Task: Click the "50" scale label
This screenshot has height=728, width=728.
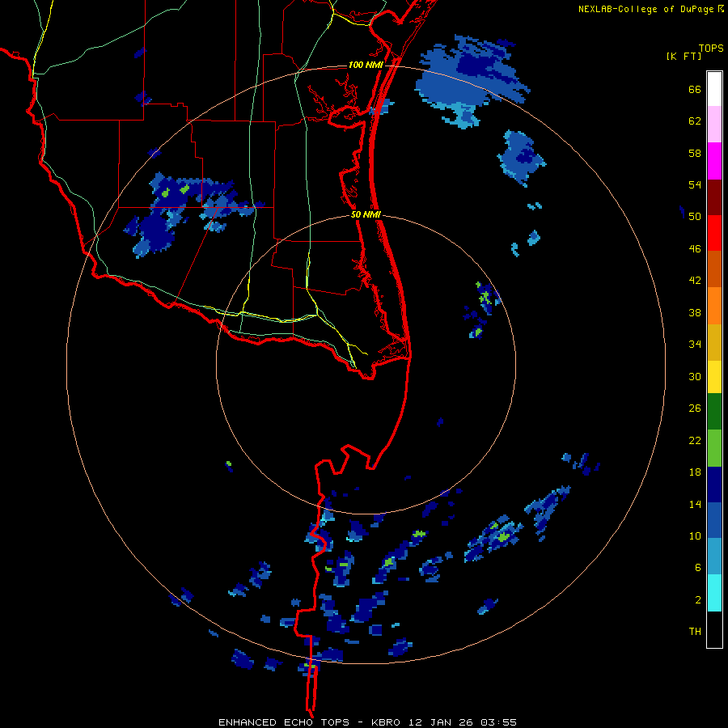Action: click(695, 217)
